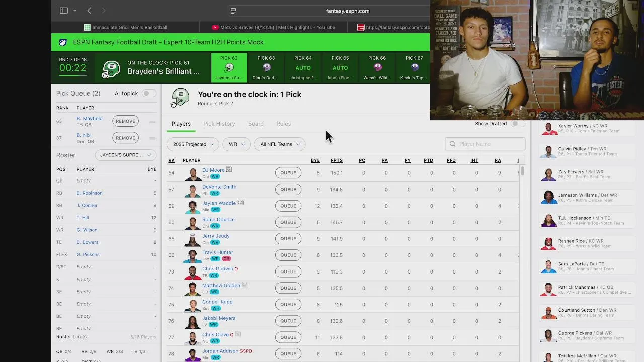This screenshot has width=644, height=362.
Task: Open the news note icon beside DJ Moore
Action: tap(229, 170)
